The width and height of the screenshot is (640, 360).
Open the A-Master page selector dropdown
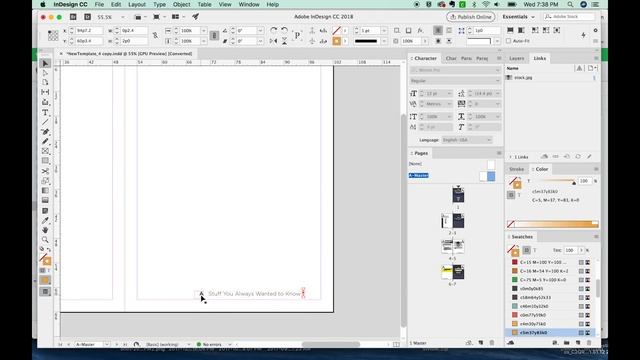[x=107, y=344]
